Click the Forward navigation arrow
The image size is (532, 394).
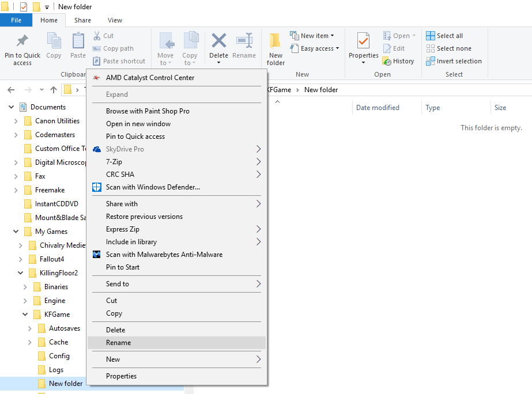(x=28, y=90)
